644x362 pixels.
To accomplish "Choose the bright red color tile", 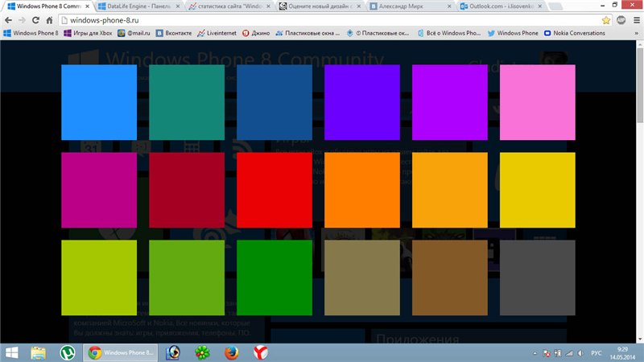I will 275,190.
